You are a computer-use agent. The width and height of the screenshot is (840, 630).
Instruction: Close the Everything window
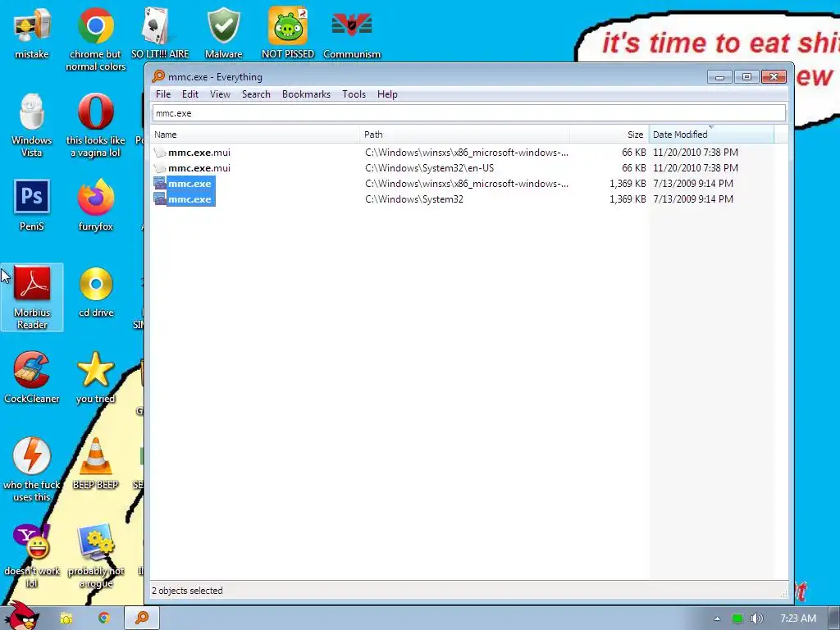[774, 77]
